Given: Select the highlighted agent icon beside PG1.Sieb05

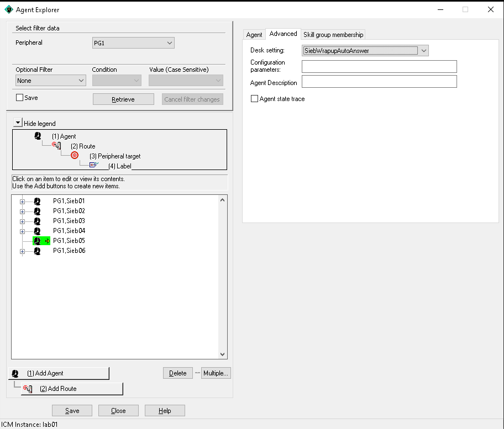Looking at the screenshot, I should coord(38,240).
